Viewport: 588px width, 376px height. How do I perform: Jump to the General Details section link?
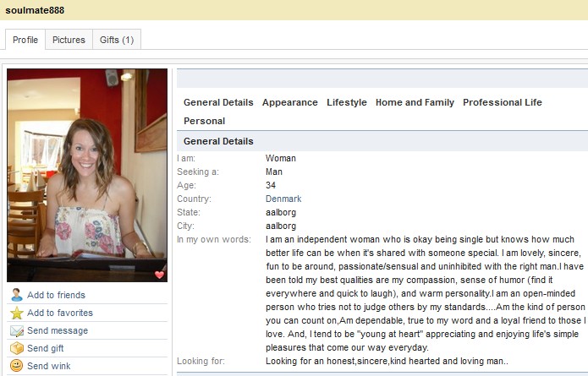point(218,102)
